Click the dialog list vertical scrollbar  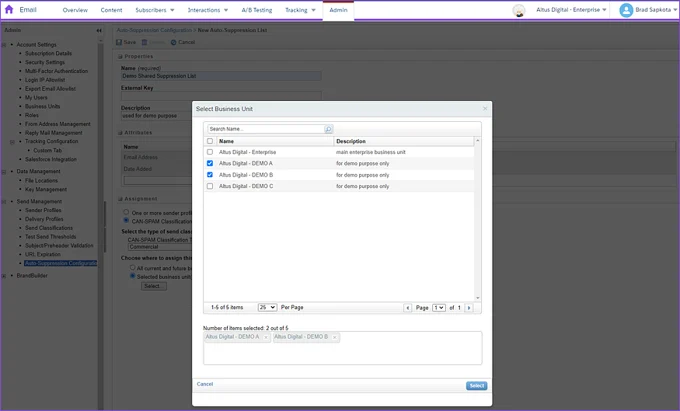point(477,219)
